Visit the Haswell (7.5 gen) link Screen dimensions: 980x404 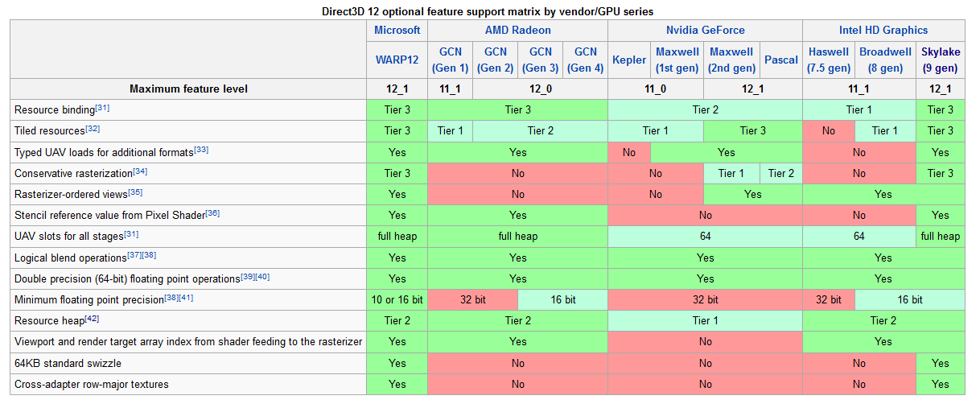(829, 60)
